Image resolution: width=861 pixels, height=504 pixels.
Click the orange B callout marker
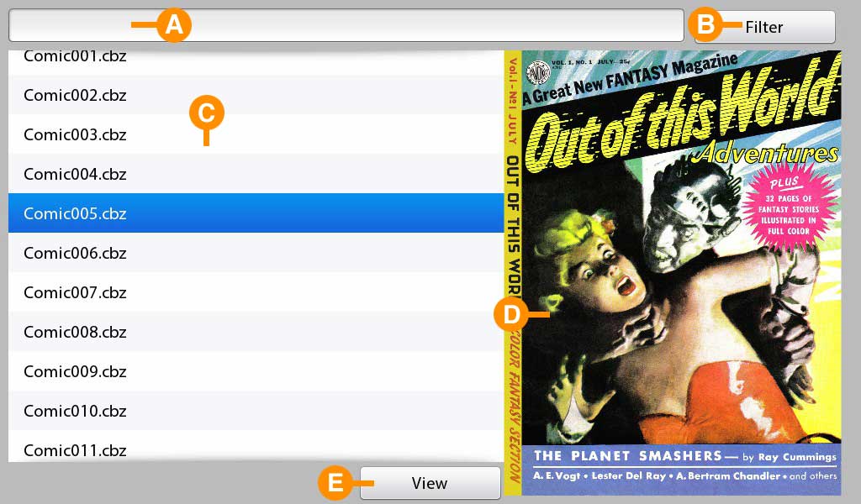[705, 24]
